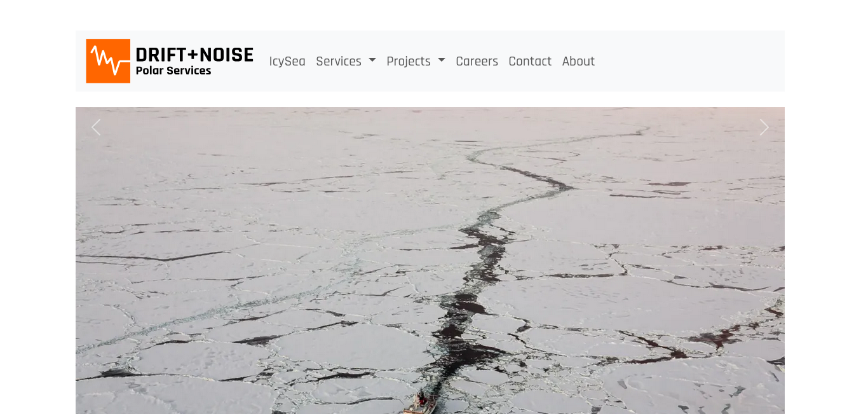868x414 pixels.
Task: Click the icebreaker ship in the photo
Action: tap(419, 403)
